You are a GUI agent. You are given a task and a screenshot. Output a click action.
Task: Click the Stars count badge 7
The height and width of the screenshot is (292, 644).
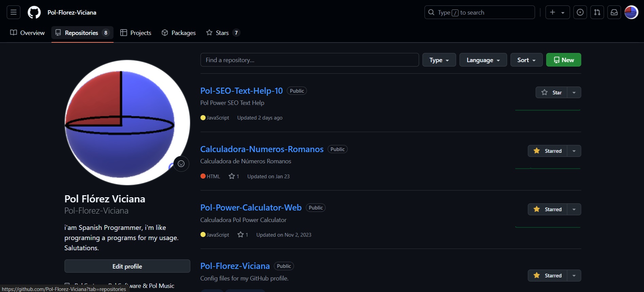(x=236, y=33)
